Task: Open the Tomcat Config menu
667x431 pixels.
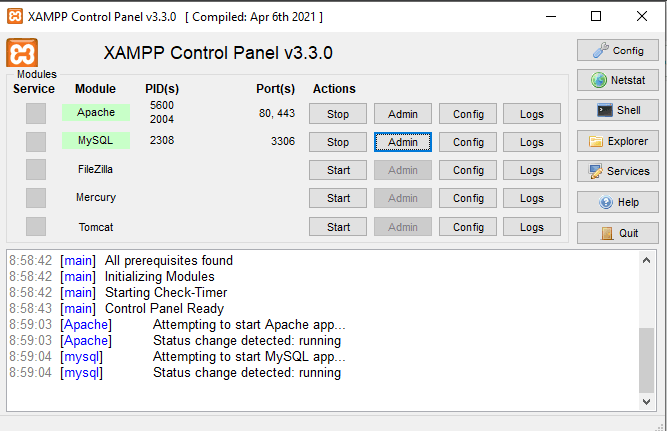Action: pos(468,227)
